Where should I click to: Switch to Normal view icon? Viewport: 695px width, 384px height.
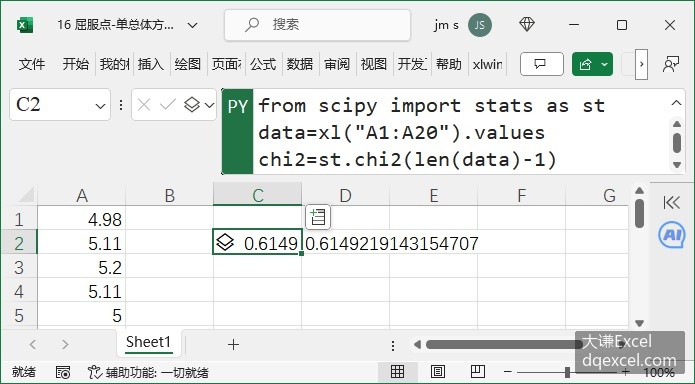click(x=397, y=372)
